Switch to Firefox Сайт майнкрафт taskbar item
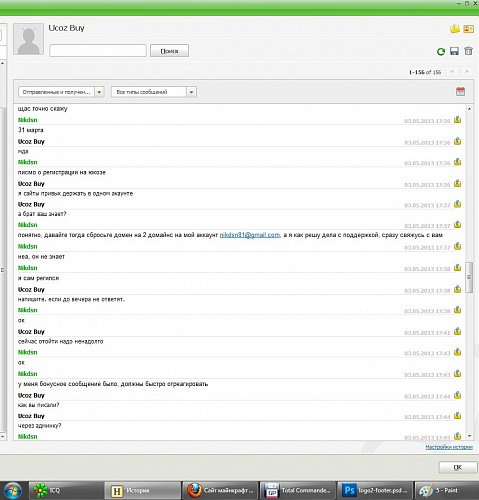The width and height of the screenshot is (479, 500). tap(220, 490)
